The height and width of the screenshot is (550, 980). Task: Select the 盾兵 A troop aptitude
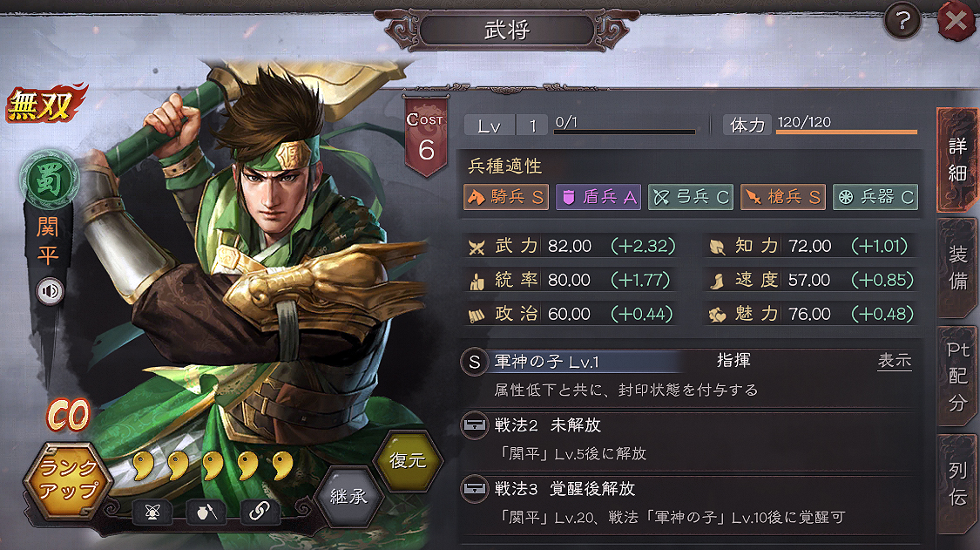[x=598, y=197]
